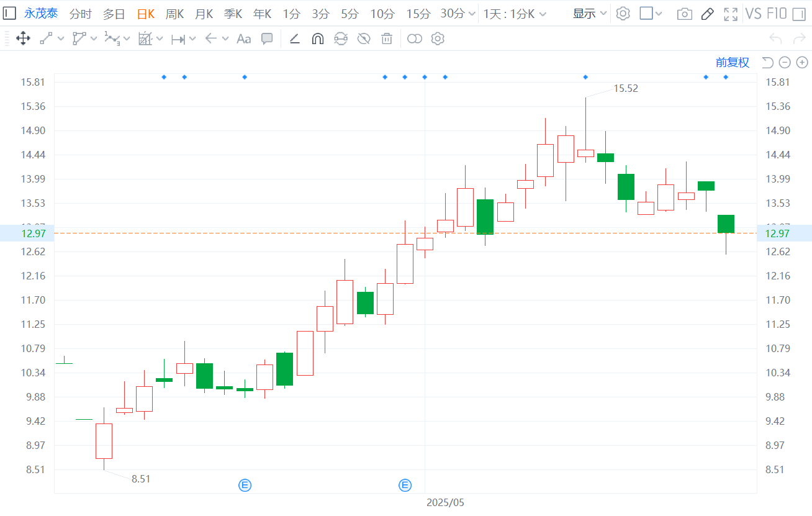
Task: Select the 月K period tab
Action: click(x=204, y=14)
